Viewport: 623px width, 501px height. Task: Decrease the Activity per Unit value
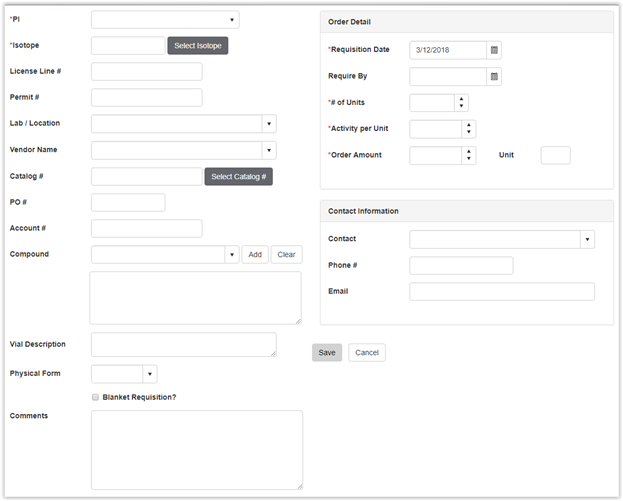coord(469,132)
